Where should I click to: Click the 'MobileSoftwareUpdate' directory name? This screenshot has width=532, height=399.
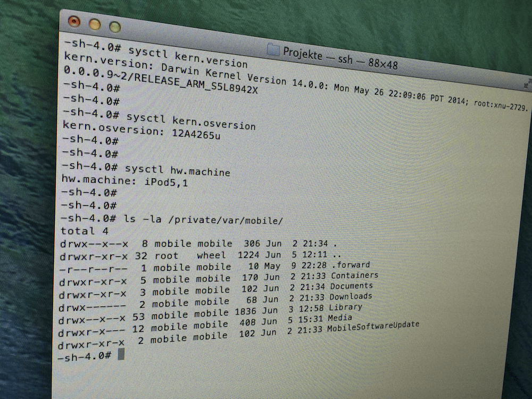point(373,325)
